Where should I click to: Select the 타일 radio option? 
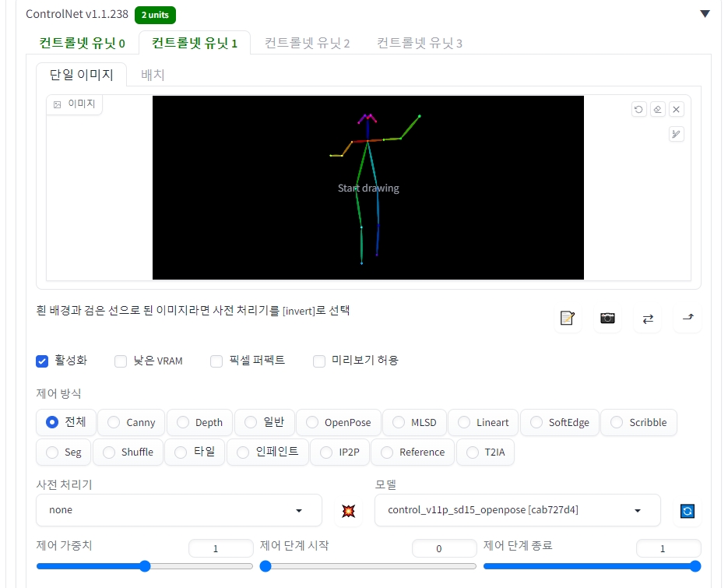click(195, 452)
